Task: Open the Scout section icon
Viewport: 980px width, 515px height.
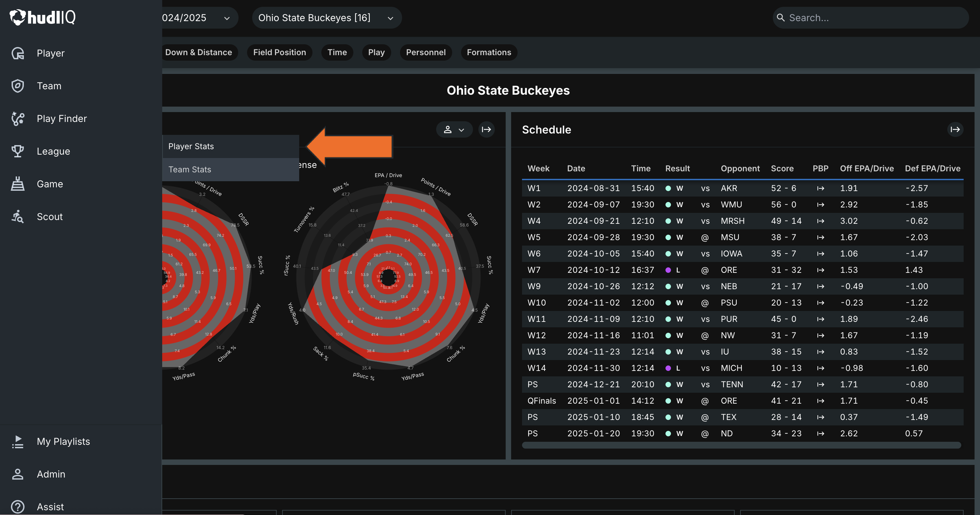Action: [x=17, y=217]
